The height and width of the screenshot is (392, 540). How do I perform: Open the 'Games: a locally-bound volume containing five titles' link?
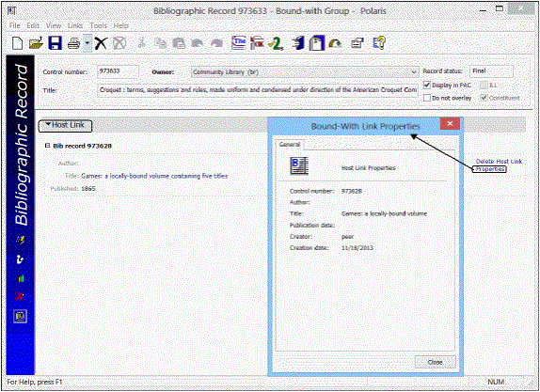tap(154, 176)
